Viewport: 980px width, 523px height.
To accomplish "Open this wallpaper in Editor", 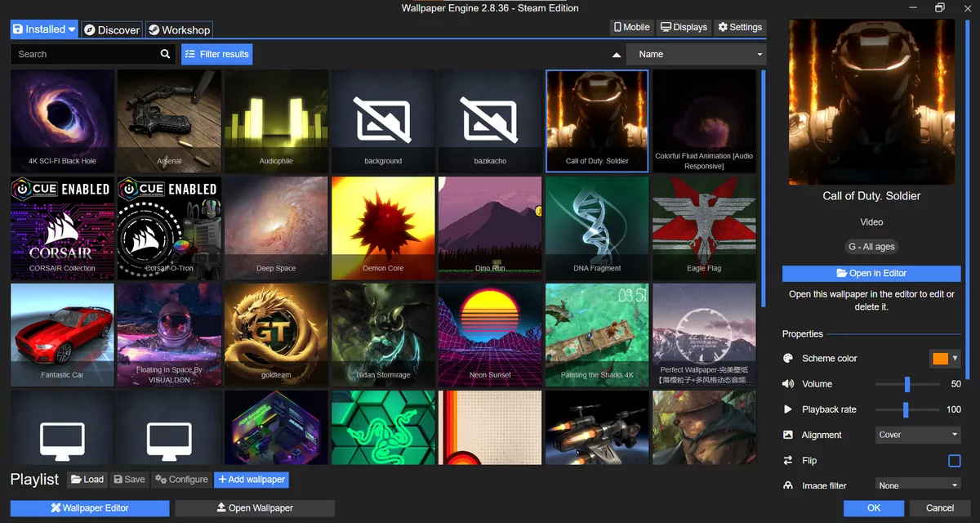I will [x=871, y=273].
